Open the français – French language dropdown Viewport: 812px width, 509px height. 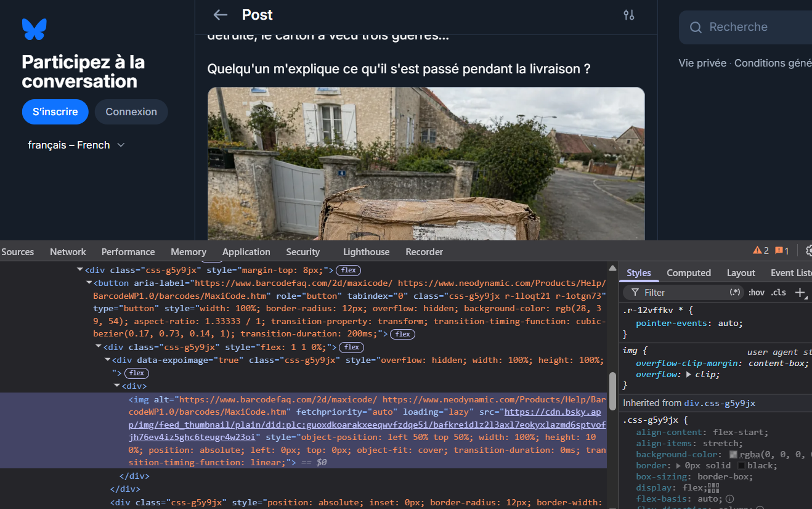(76, 145)
